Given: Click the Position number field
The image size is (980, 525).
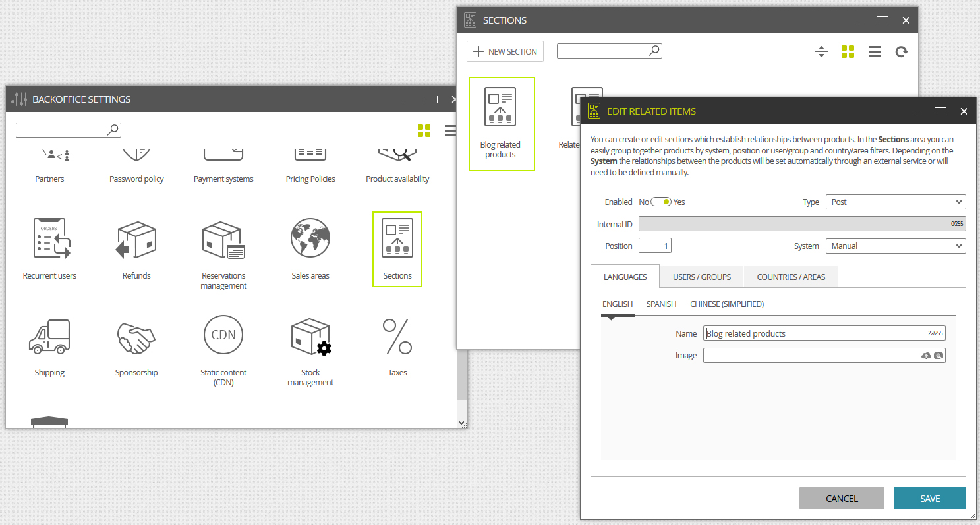Looking at the screenshot, I should [x=655, y=246].
